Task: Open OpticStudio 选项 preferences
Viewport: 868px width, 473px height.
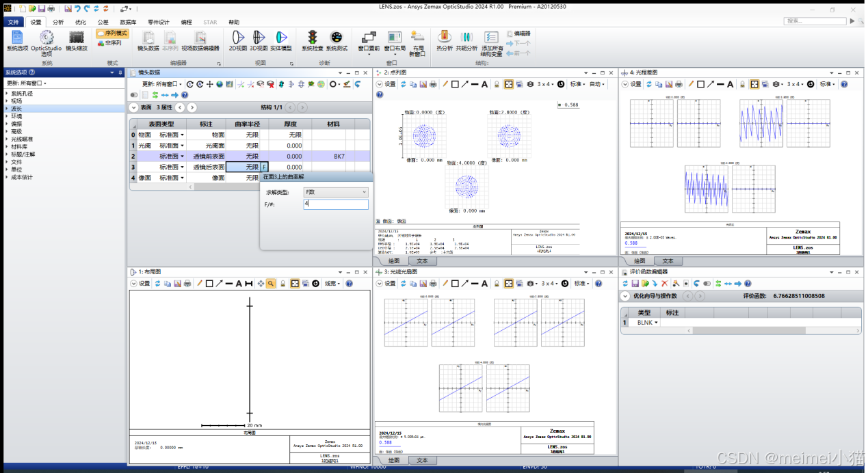Action: [47, 42]
